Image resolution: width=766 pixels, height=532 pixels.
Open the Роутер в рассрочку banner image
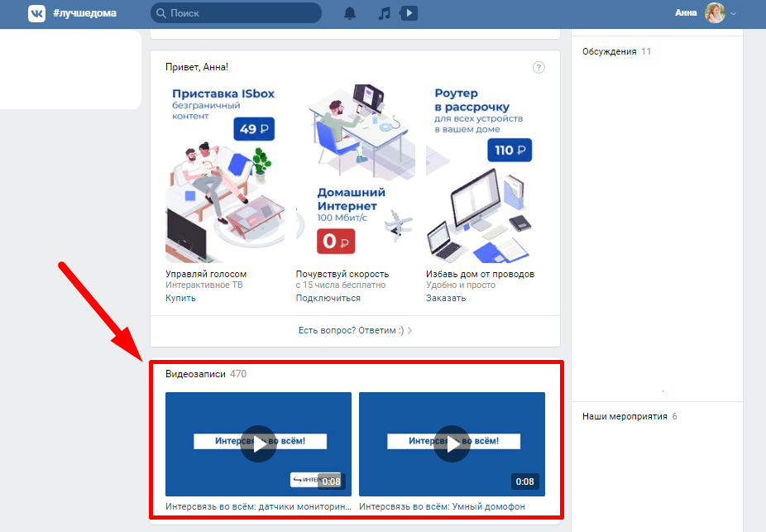pyautogui.click(x=485, y=174)
